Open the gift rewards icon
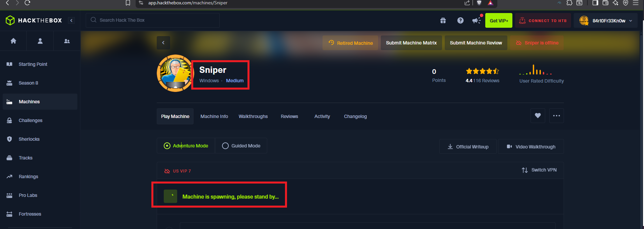The width and height of the screenshot is (644, 229). click(x=443, y=21)
